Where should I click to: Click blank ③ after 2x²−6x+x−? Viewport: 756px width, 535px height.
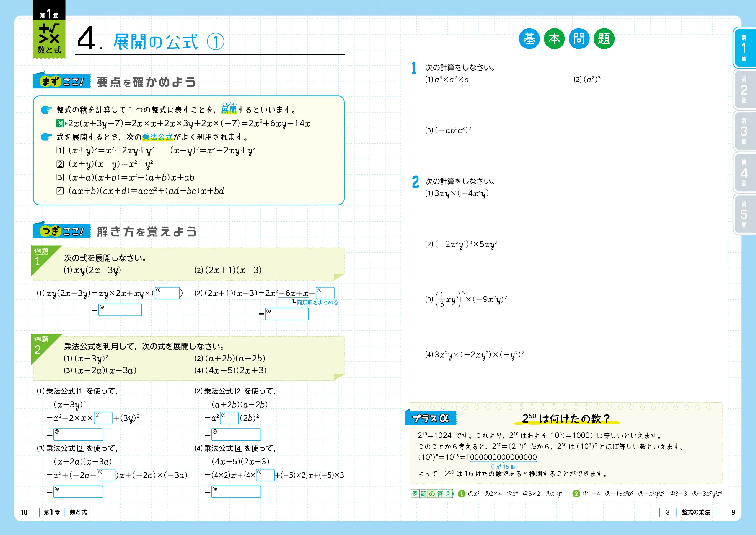tap(325, 293)
